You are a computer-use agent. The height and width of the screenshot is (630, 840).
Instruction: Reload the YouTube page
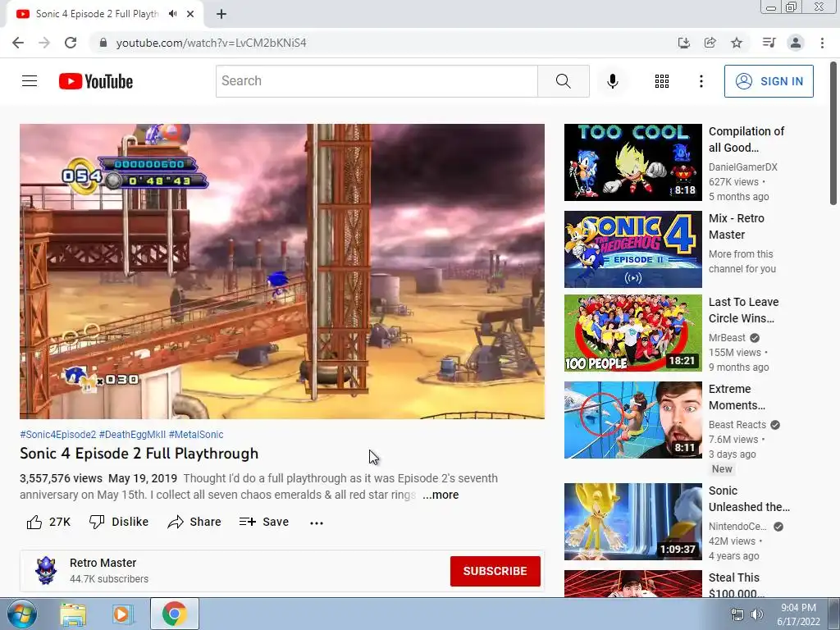tap(71, 43)
